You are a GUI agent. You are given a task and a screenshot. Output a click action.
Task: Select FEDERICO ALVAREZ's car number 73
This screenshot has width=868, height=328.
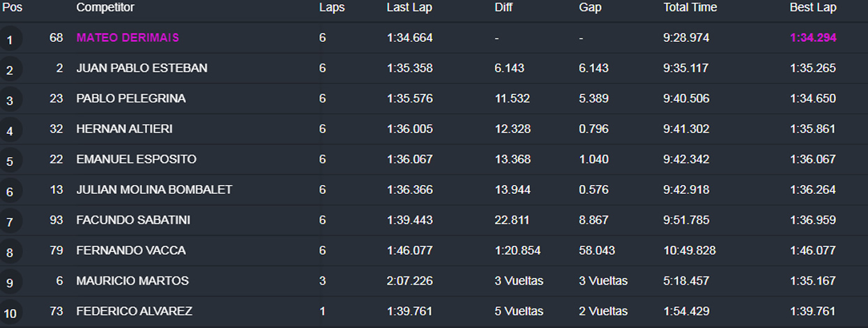click(x=56, y=311)
